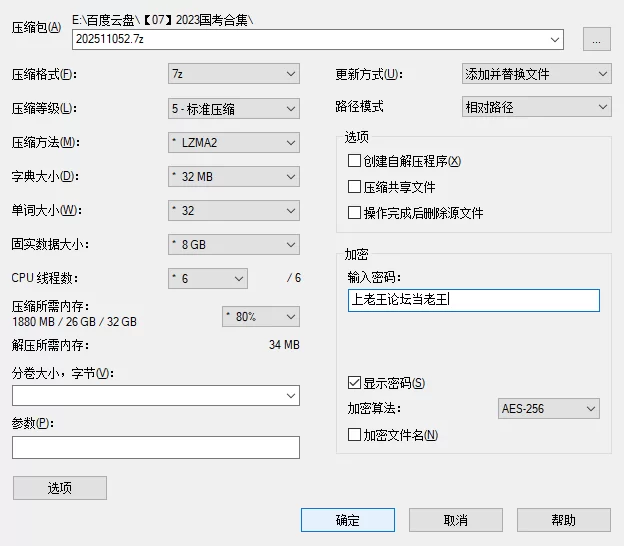Click the 确定 button
The height and width of the screenshot is (546, 624).
(x=347, y=520)
